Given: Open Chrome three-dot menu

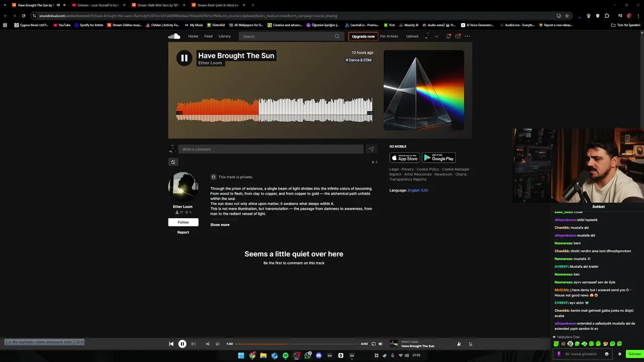Looking at the screenshot, I should pyautogui.click(x=638, y=16).
